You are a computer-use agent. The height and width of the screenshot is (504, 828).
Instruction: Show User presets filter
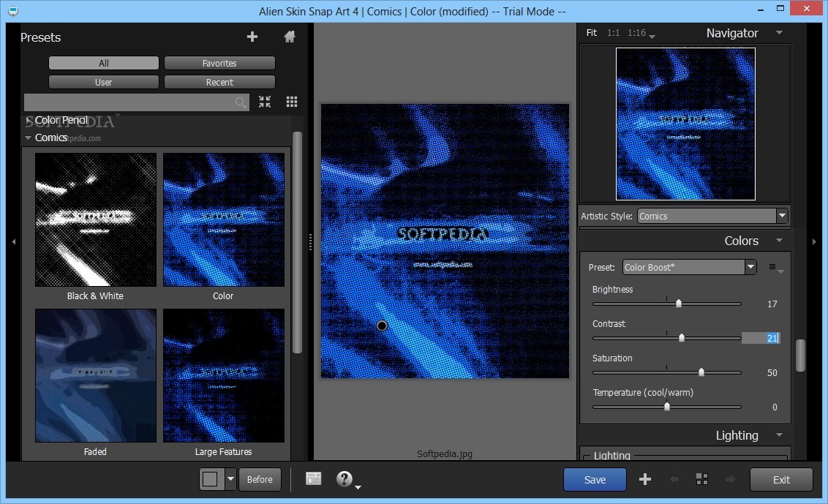(x=104, y=82)
